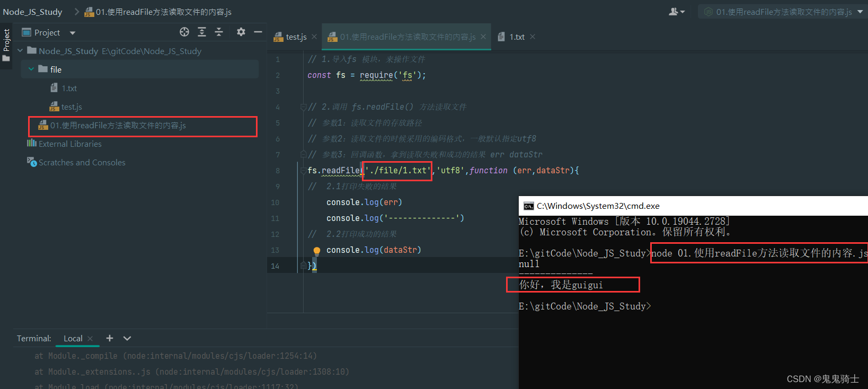
Task: Toggle the code folding marker on line 4
Action: tap(303, 107)
